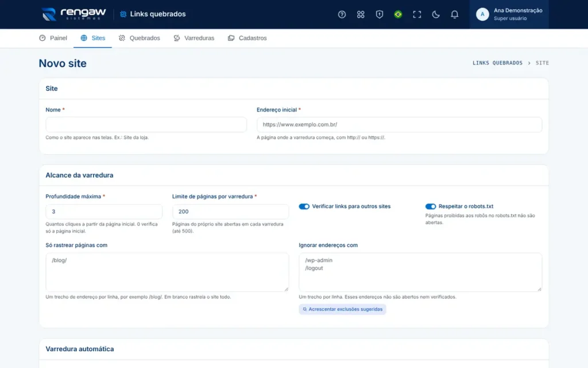Open the Painel tab
The width and height of the screenshot is (588, 368).
point(53,38)
